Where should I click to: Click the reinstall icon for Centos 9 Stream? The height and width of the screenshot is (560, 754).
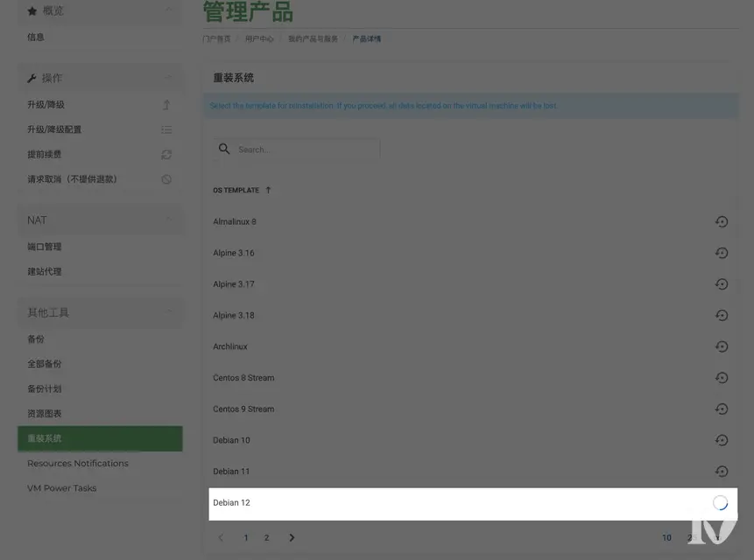(722, 409)
